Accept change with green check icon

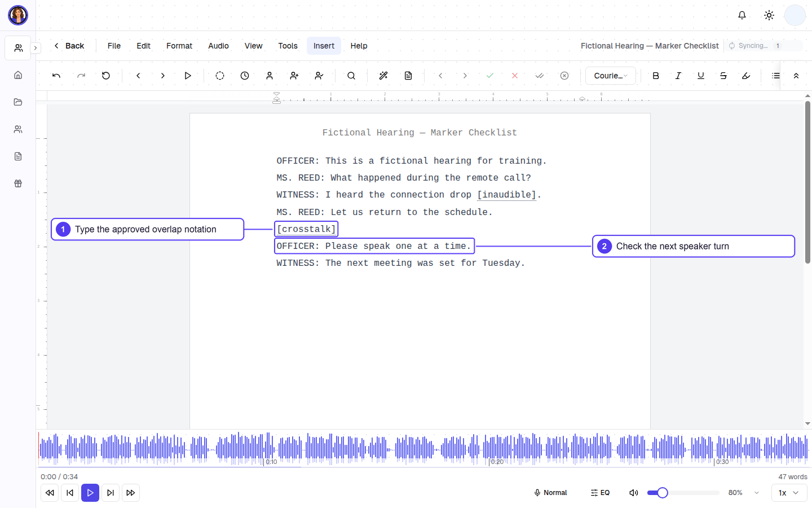click(x=490, y=76)
